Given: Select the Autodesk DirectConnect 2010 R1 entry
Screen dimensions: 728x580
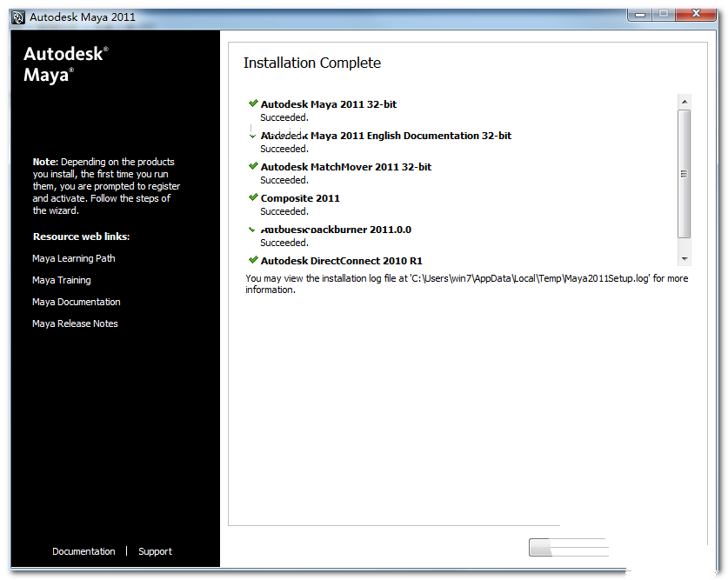Looking at the screenshot, I should pos(341,261).
